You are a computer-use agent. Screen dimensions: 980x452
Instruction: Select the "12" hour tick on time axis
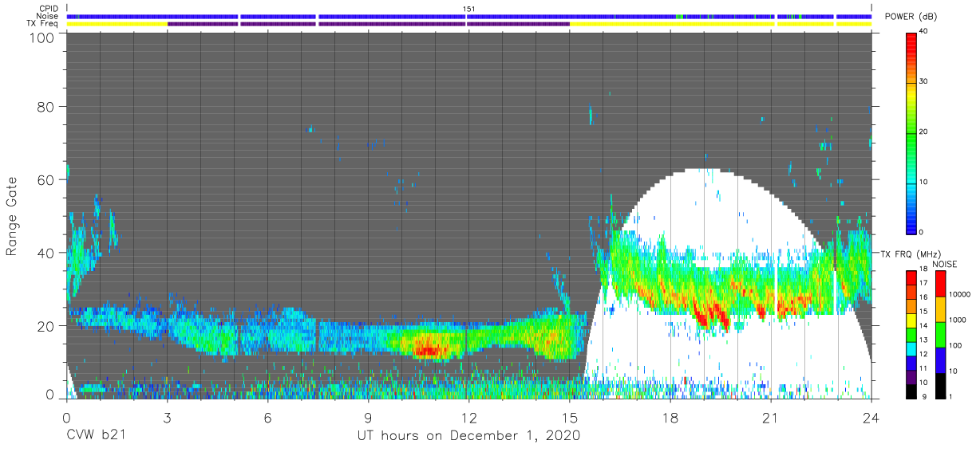coord(469,418)
